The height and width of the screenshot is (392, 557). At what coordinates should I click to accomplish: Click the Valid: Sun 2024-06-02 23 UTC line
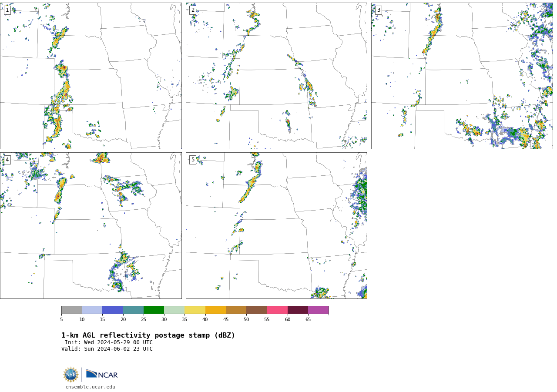[x=107, y=349]
